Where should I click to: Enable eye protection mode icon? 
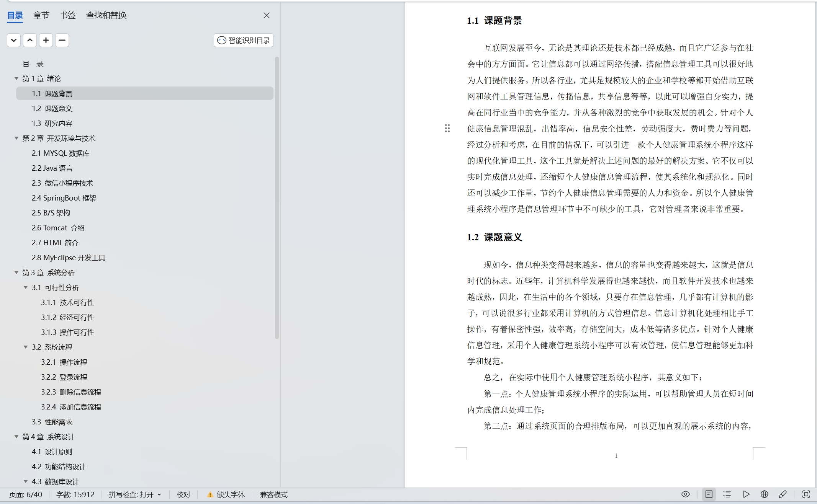pos(686,494)
